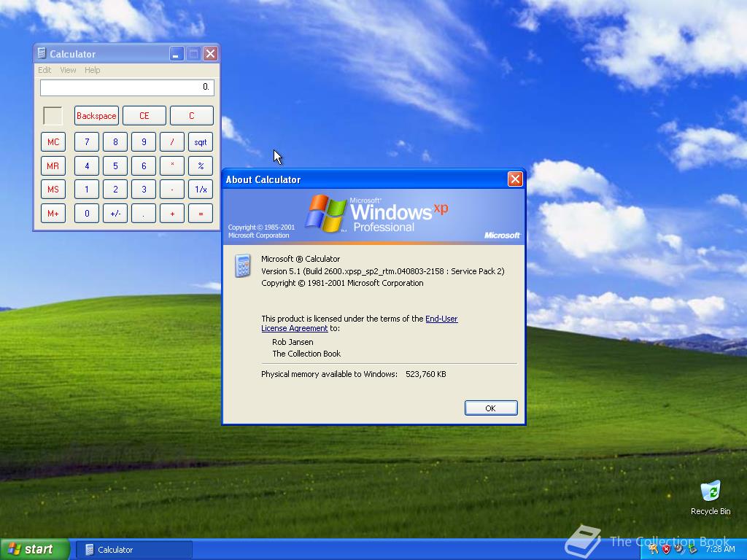The image size is (747, 560).
Task: Click the sqrt square root key
Action: 201,142
